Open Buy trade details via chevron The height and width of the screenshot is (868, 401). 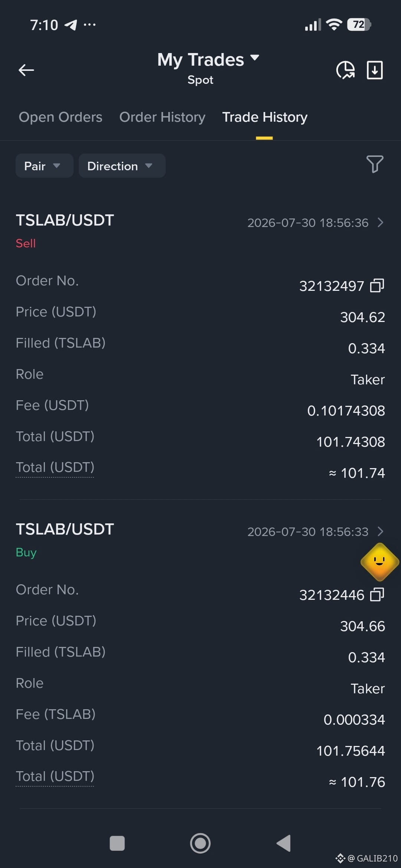380,531
